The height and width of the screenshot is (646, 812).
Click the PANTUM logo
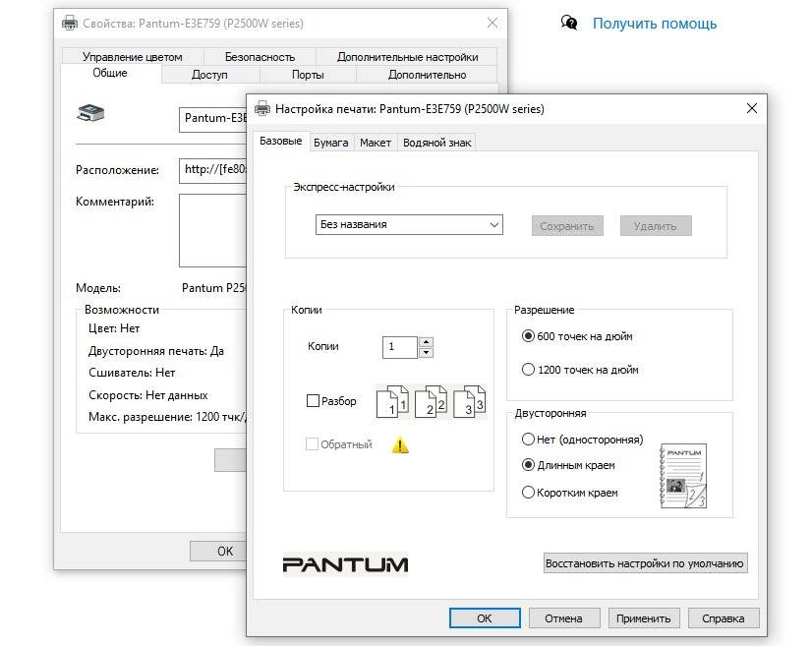coord(345,564)
